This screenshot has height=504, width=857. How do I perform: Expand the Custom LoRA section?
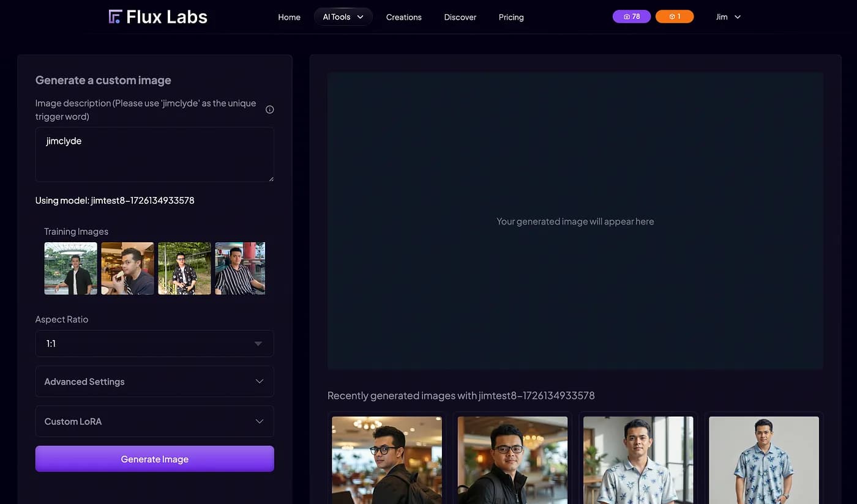point(154,421)
